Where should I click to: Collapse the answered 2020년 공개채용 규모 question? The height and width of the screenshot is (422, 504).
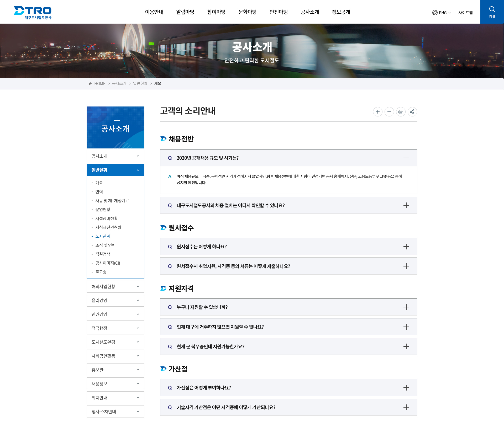(406, 158)
